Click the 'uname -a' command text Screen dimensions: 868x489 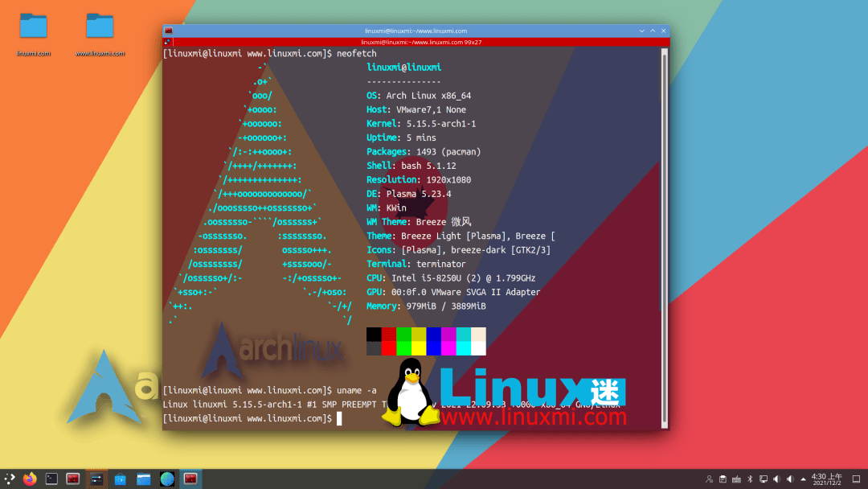point(357,390)
